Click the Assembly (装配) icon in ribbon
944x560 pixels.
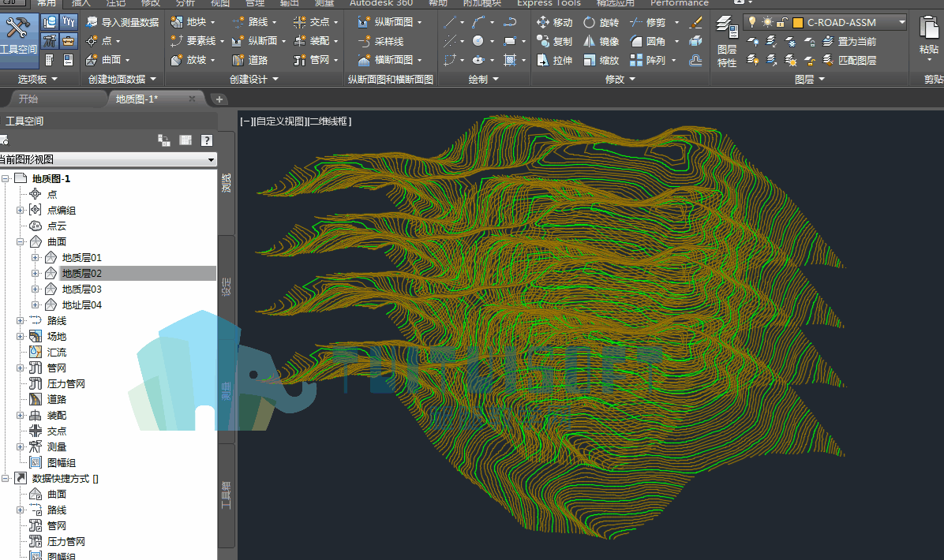(x=300, y=41)
